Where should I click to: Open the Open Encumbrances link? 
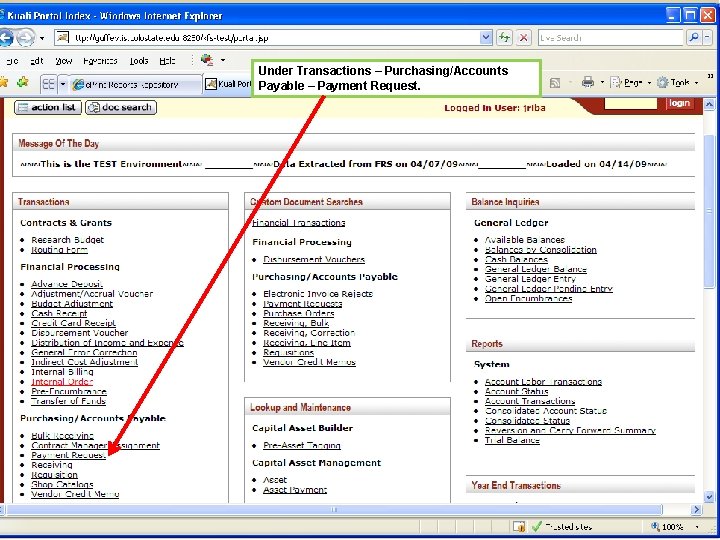[529, 298]
